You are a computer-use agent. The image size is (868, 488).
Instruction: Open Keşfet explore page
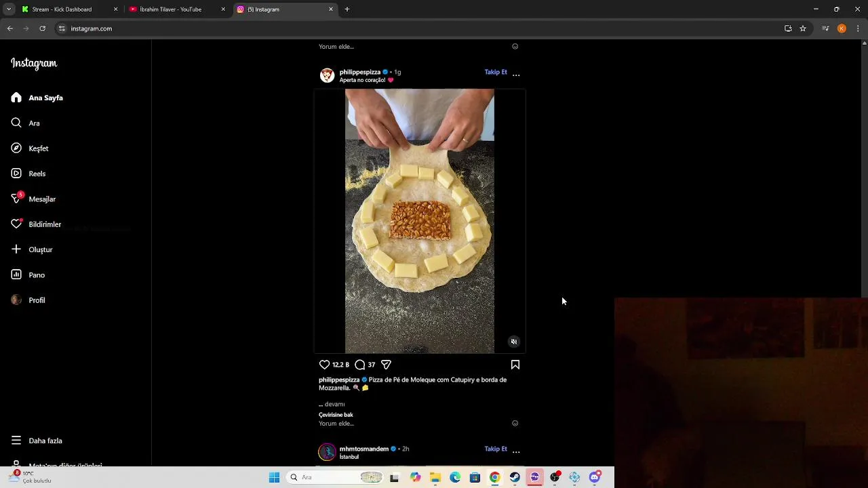(38, 148)
